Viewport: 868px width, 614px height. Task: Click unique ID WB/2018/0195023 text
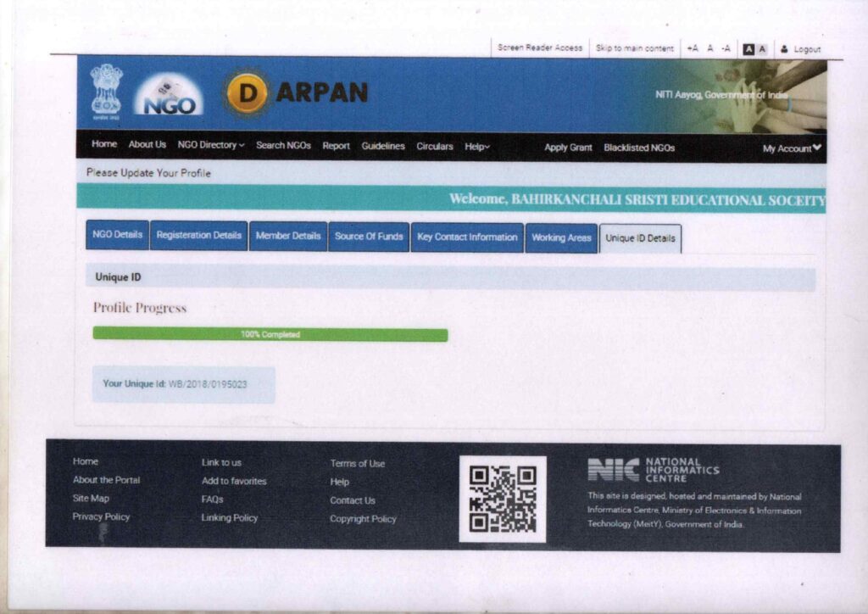tap(208, 384)
